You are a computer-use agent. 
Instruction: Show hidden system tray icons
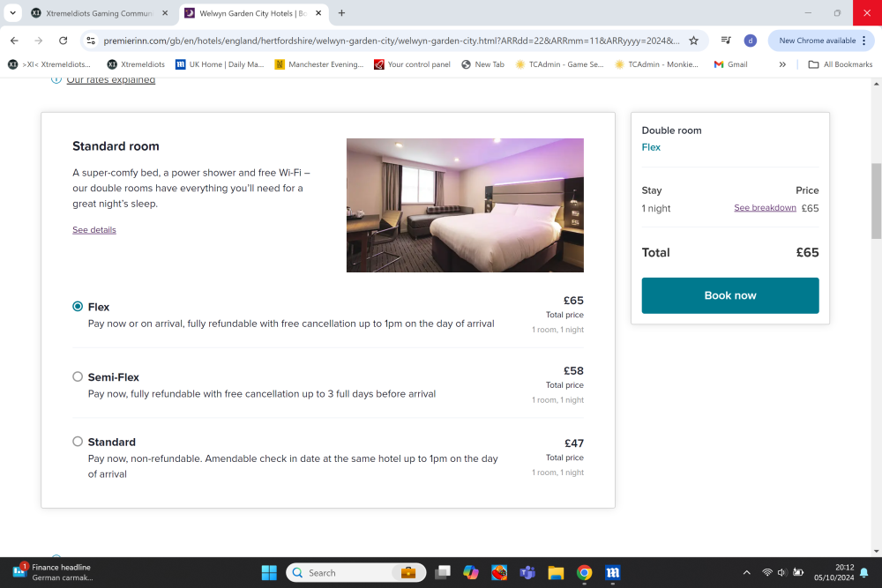click(x=746, y=572)
